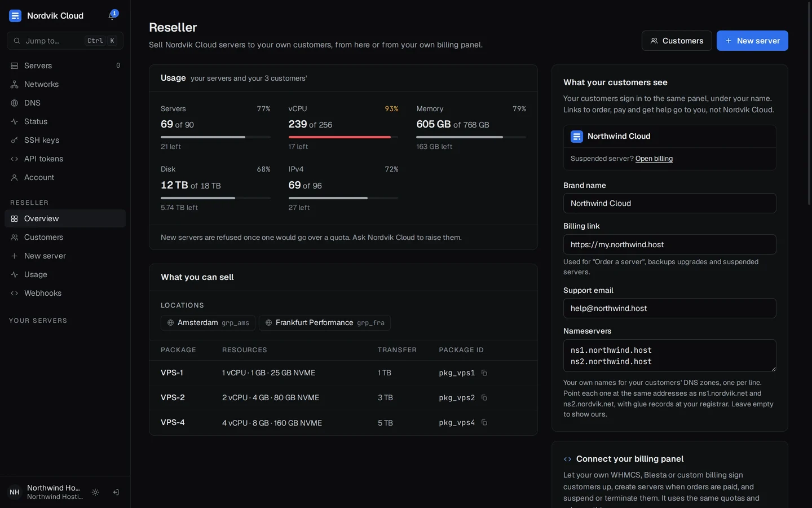
Task: Click the Nordvik Cloud logo
Action: (x=15, y=16)
